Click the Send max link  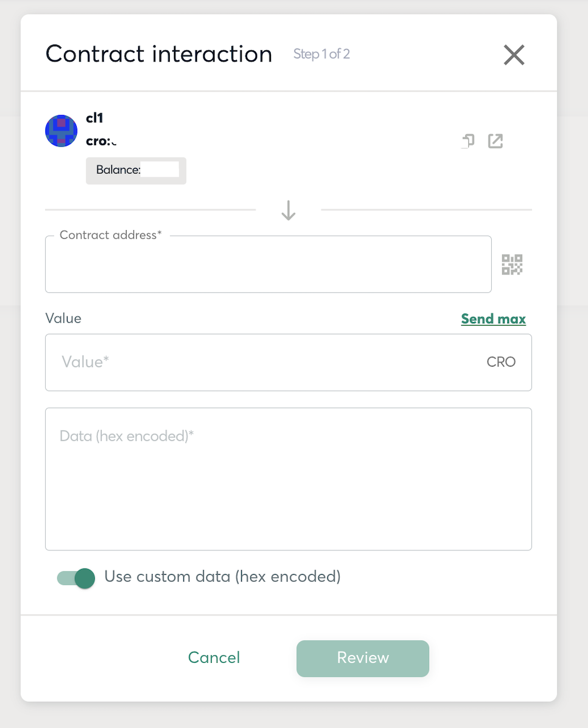493,319
